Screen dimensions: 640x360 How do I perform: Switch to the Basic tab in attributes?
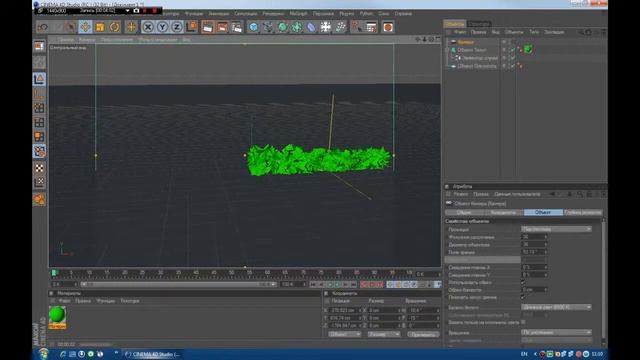[x=464, y=212]
